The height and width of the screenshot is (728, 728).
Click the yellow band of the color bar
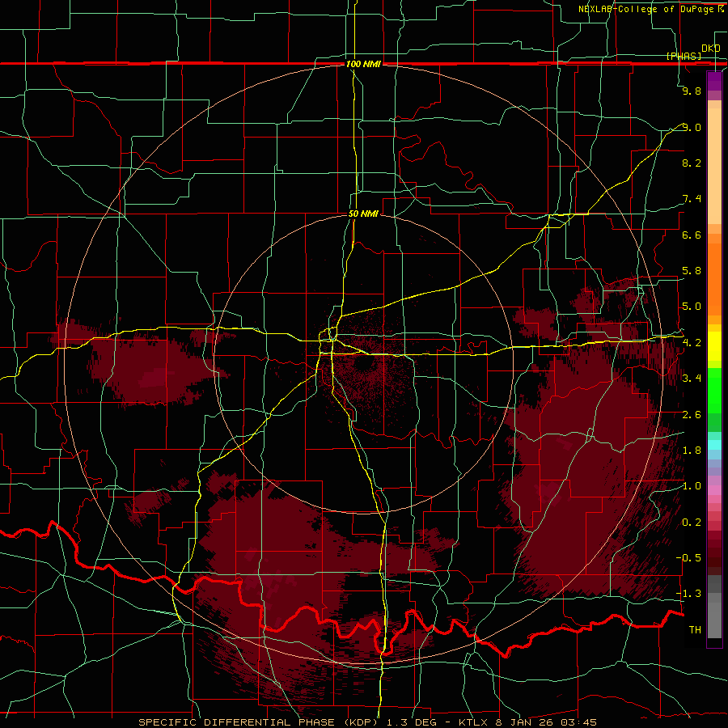714,346
